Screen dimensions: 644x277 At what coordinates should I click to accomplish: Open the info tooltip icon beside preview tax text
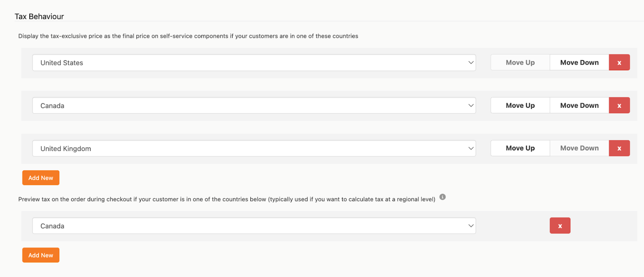click(x=442, y=197)
